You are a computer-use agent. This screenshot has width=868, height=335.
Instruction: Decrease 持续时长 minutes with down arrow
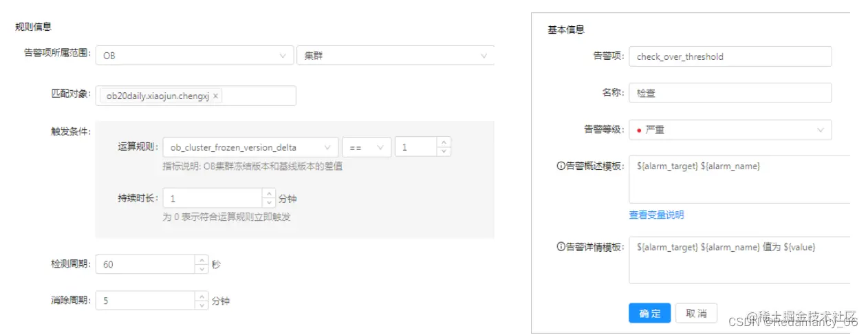[x=269, y=203]
